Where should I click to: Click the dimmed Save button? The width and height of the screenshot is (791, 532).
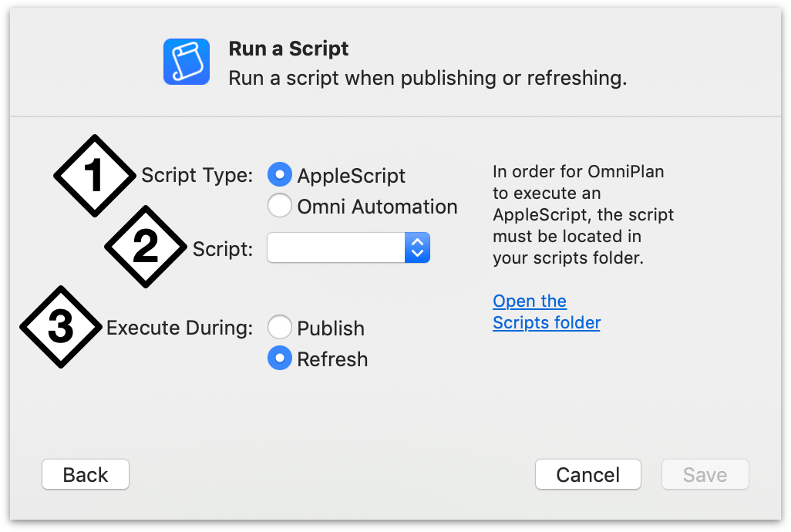705,474
